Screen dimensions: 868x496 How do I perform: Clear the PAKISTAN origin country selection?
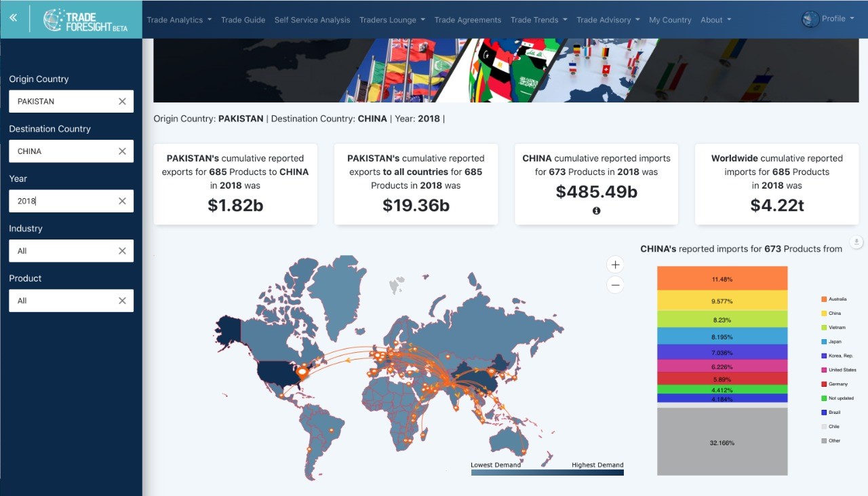click(x=122, y=101)
